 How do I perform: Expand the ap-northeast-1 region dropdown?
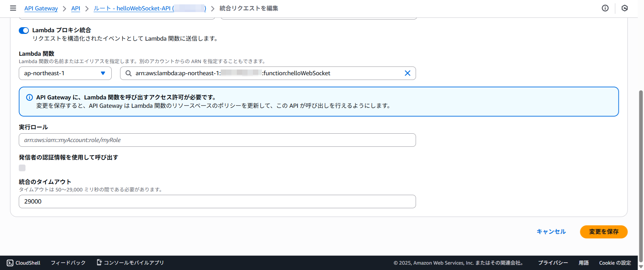pyautogui.click(x=65, y=73)
